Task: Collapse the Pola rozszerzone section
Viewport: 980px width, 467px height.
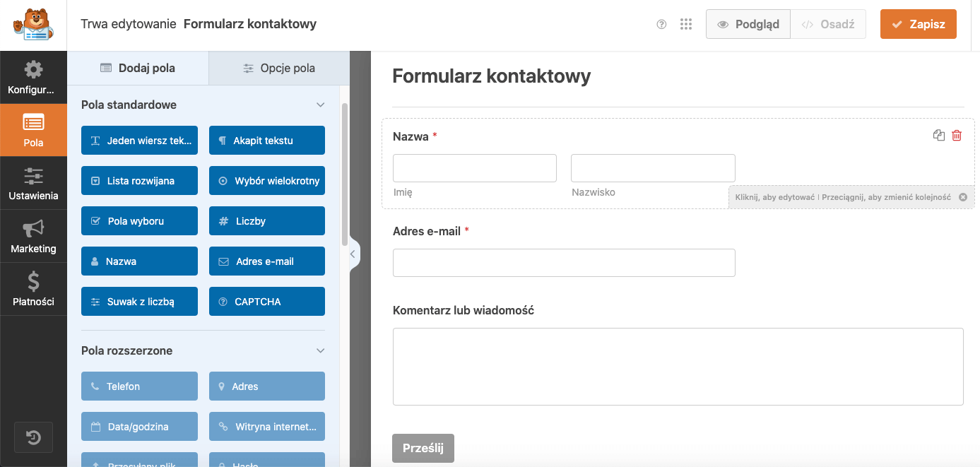Action: 321,350
